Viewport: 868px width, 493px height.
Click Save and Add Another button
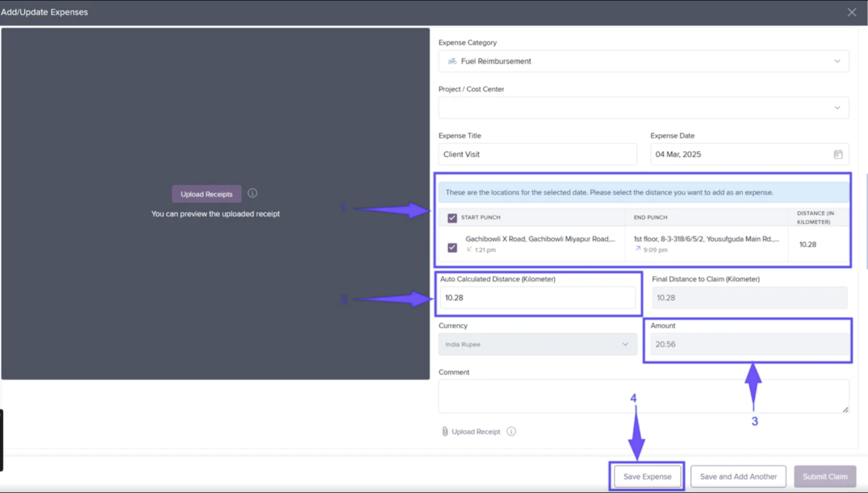click(738, 476)
